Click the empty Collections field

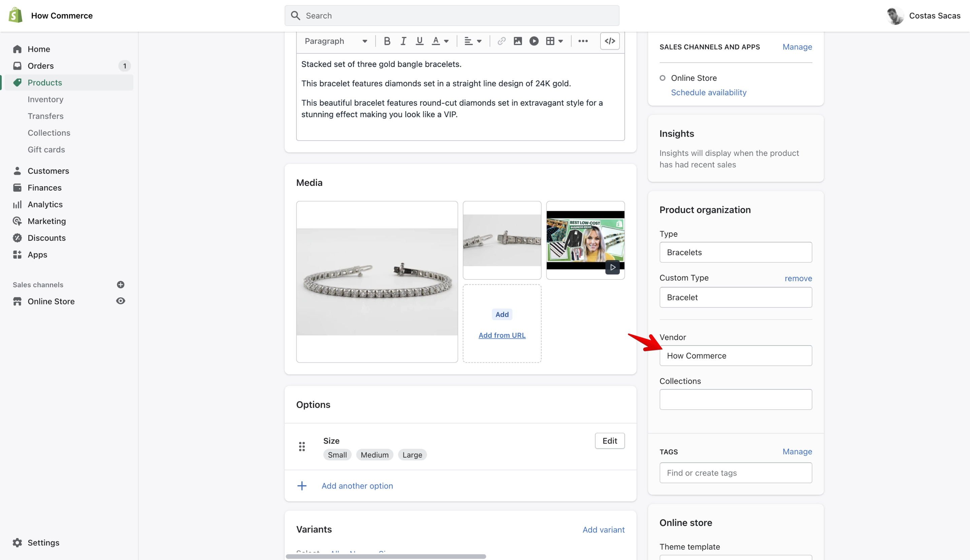point(735,399)
